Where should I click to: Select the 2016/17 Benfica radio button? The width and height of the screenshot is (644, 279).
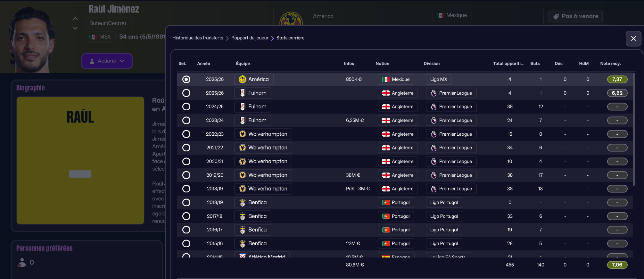186,230
